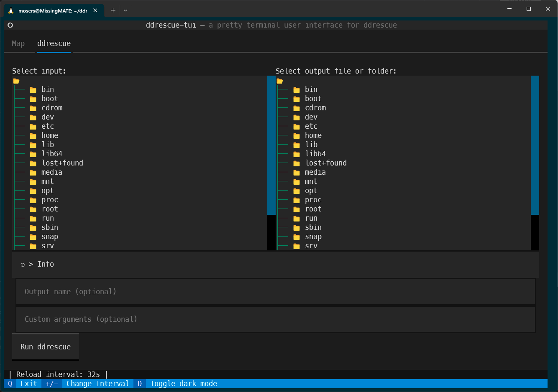Click the opt folder icon in output tree

(297, 191)
